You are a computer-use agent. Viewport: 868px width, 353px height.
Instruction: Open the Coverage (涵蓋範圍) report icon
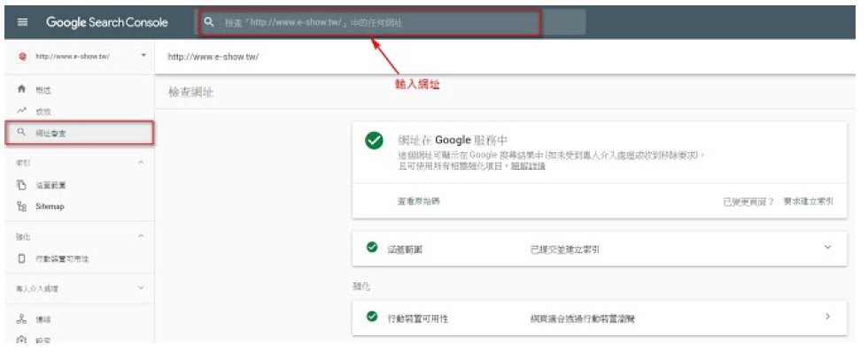[22, 185]
